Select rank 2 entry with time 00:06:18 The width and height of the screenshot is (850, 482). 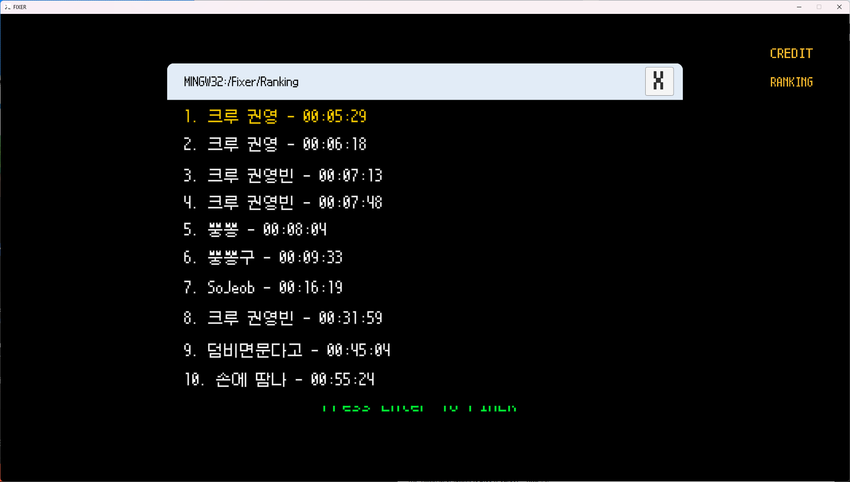click(x=275, y=144)
